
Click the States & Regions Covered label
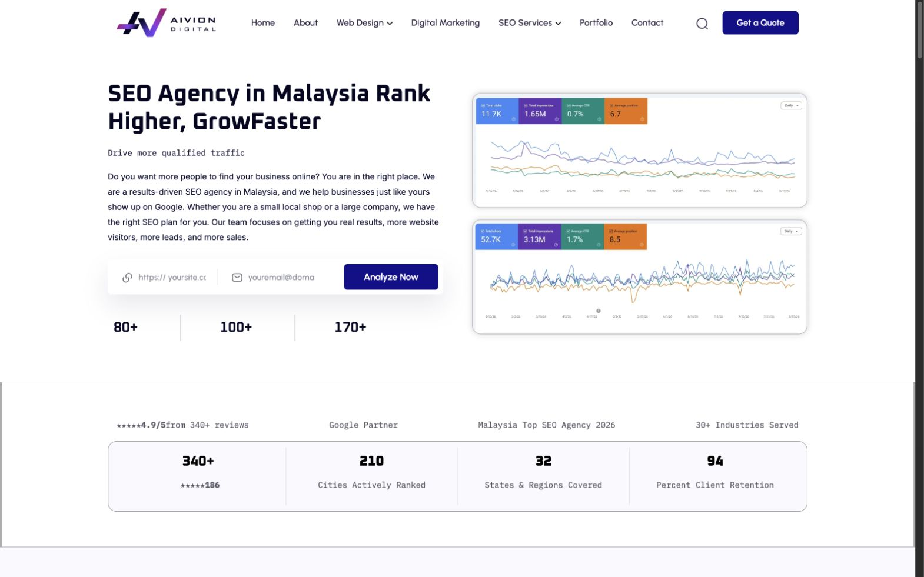click(543, 485)
